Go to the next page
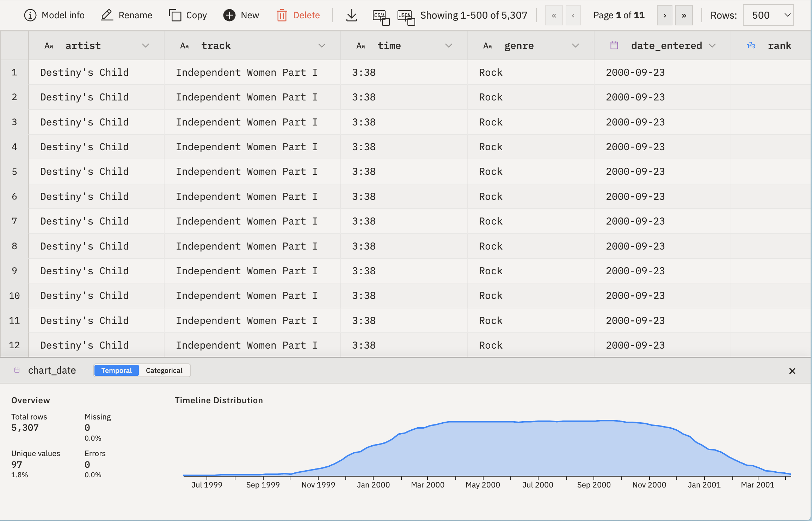This screenshot has height=521, width=812. [x=664, y=15]
